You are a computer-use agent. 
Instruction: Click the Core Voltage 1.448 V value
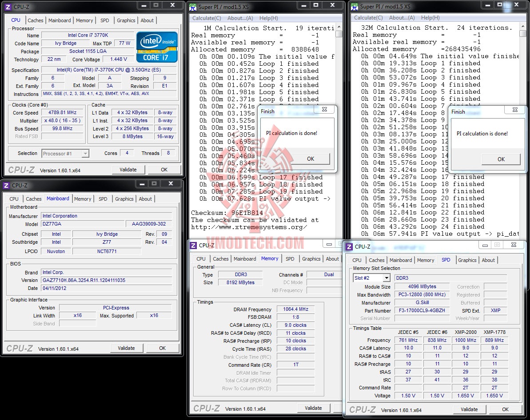pyautogui.click(x=119, y=59)
